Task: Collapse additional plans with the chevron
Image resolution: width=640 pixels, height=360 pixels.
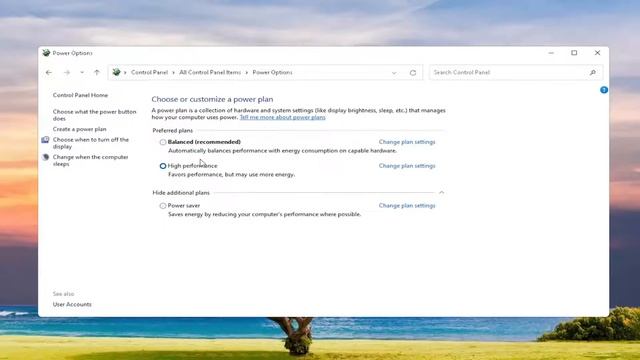Action: (x=441, y=192)
